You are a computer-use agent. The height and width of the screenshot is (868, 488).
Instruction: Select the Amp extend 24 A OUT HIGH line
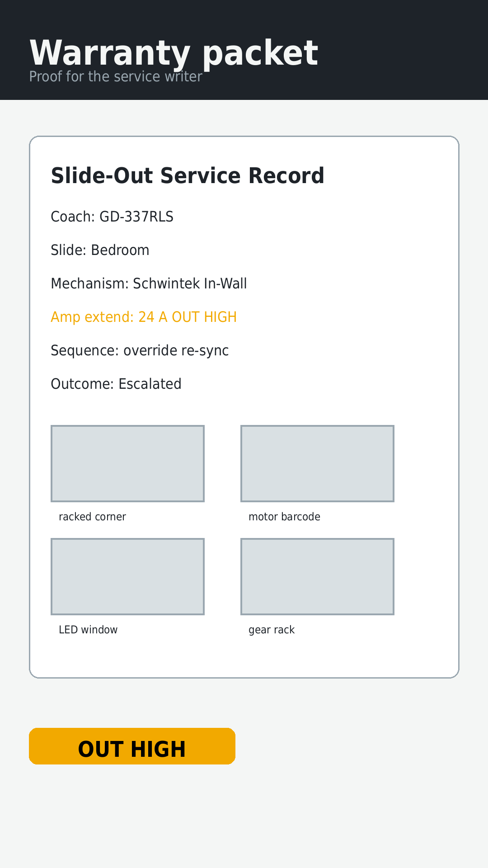(144, 317)
